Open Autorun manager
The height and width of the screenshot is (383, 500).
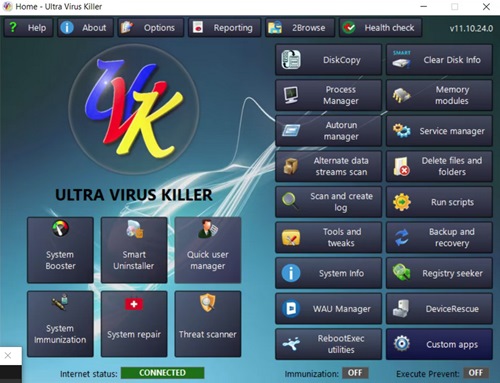328,131
